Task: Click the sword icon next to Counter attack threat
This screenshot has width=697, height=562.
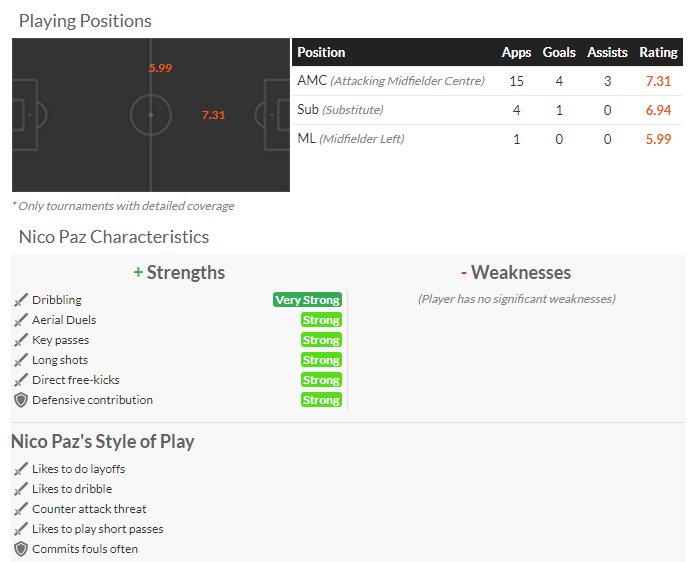Action: pyautogui.click(x=20, y=509)
